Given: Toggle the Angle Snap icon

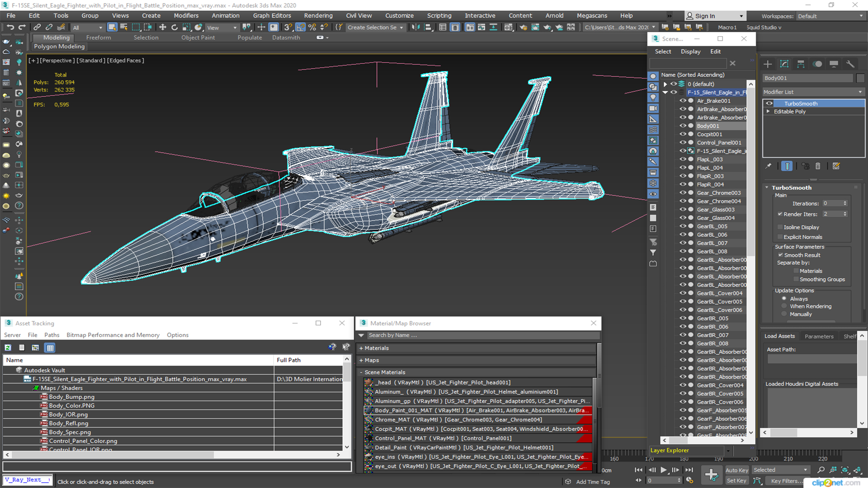Looking at the screenshot, I should pos(300,27).
